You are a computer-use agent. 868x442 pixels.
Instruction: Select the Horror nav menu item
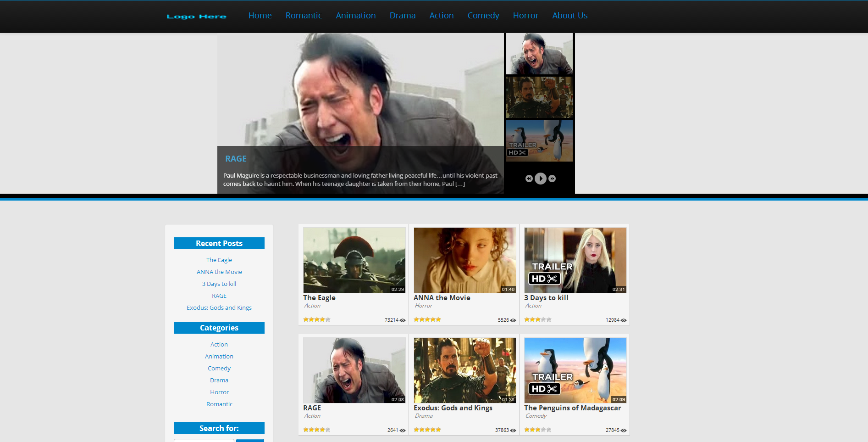coord(525,16)
